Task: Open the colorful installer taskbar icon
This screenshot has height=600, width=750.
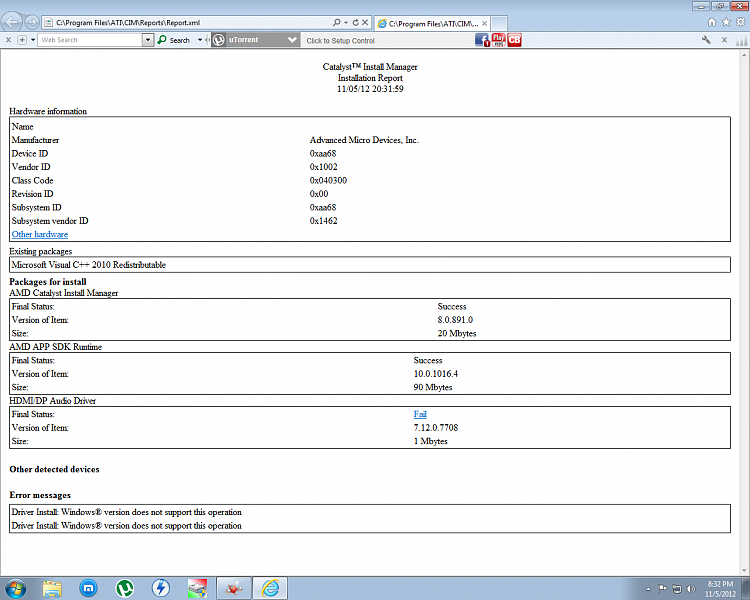Action: point(197,588)
